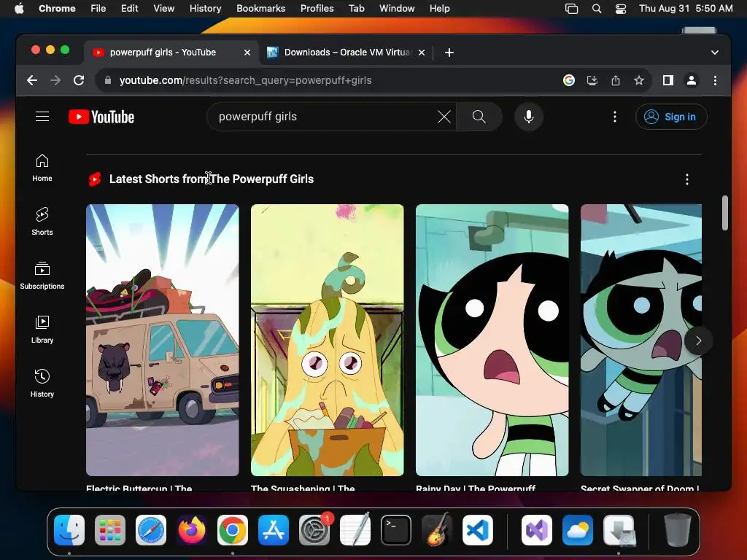Open Shorts in sidebar
Viewport: 747px width, 560px height.
pos(42,222)
